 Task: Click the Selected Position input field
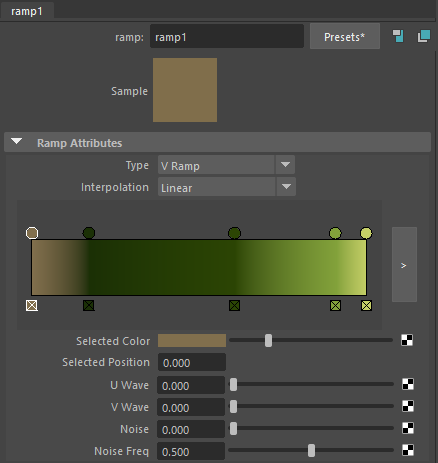pos(192,362)
